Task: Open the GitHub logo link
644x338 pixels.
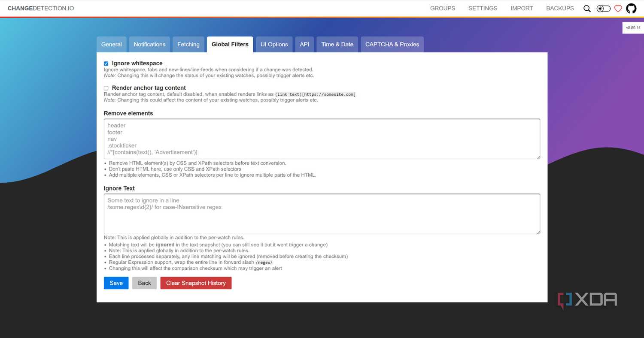Action: (x=631, y=8)
